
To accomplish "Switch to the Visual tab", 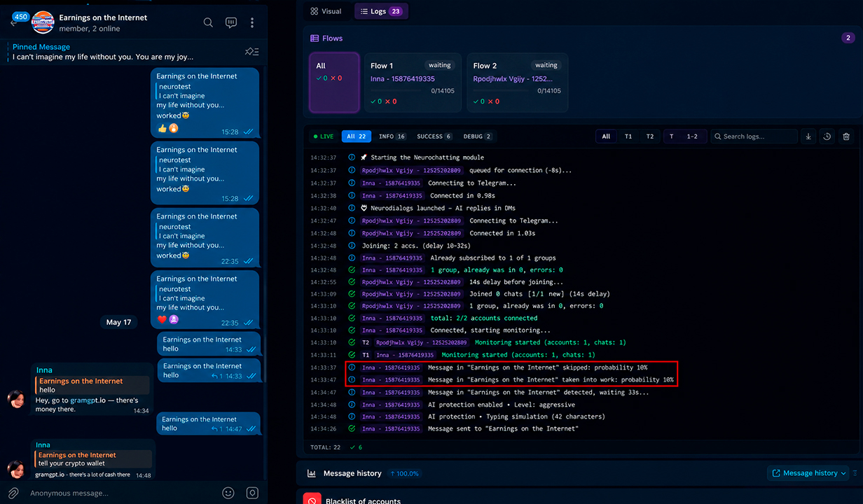I will [x=326, y=11].
